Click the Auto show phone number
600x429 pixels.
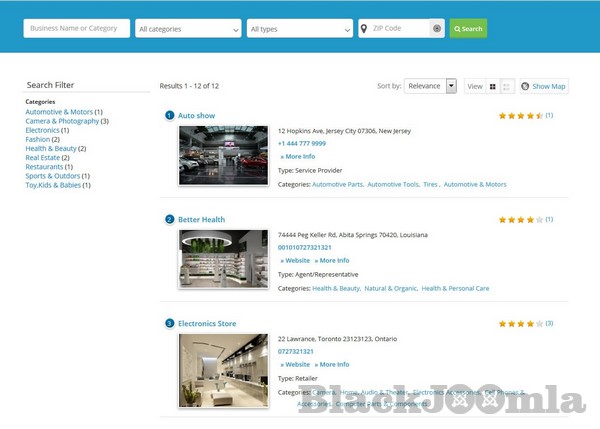(x=301, y=144)
